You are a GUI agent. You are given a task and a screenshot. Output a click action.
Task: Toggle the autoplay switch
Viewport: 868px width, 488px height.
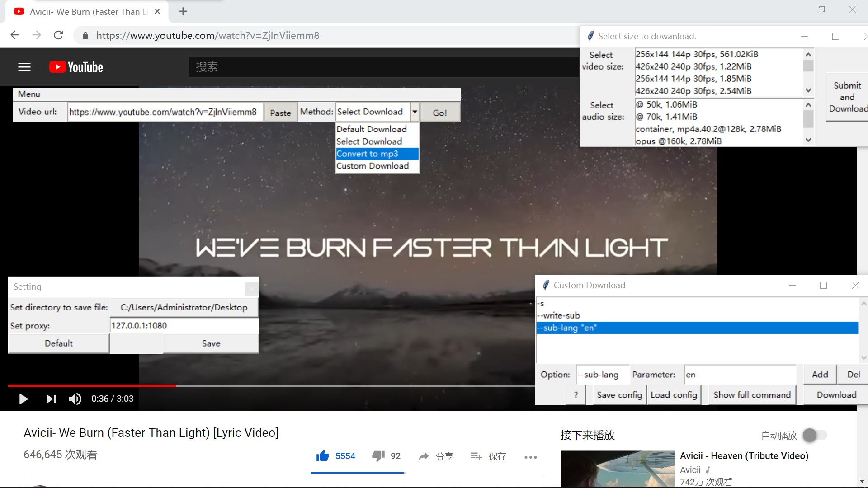click(814, 435)
